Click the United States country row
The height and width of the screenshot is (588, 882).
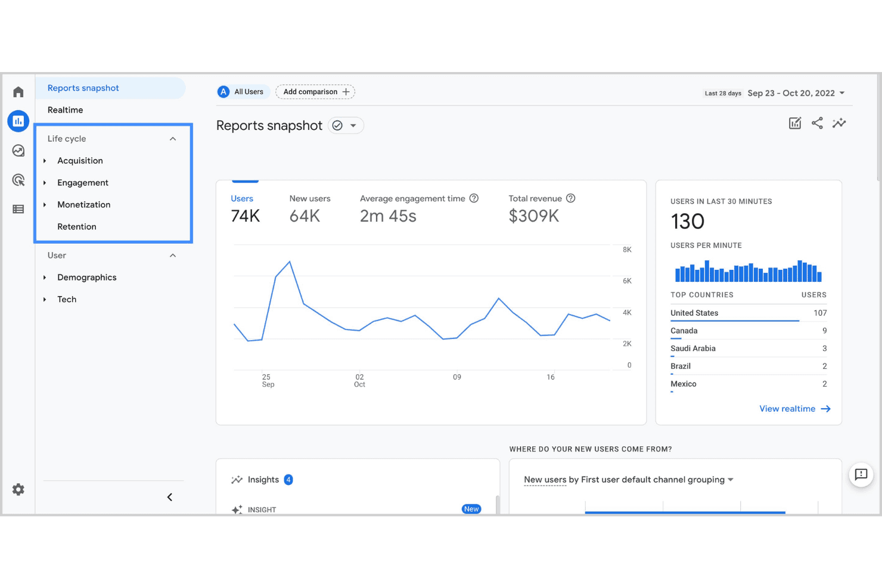(x=749, y=313)
